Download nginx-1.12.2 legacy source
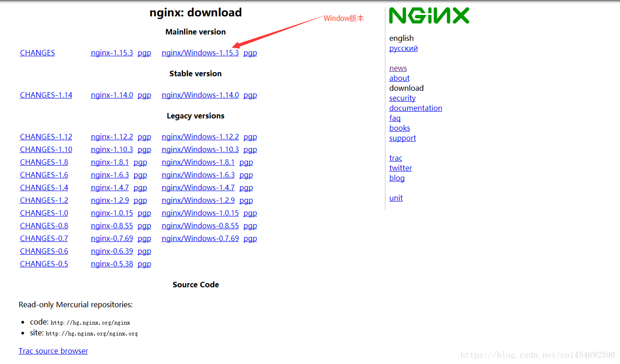The height and width of the screenshot is (364, 620). click(x=112, y=137)
